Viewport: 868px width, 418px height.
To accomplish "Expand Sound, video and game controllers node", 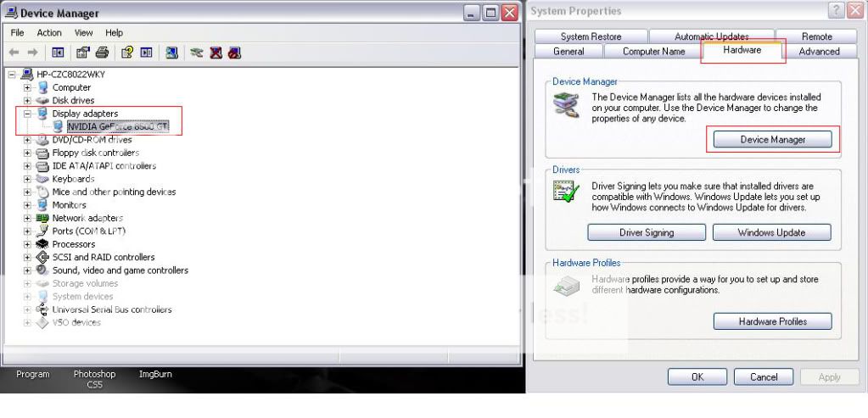I will [x=27, y=270].
